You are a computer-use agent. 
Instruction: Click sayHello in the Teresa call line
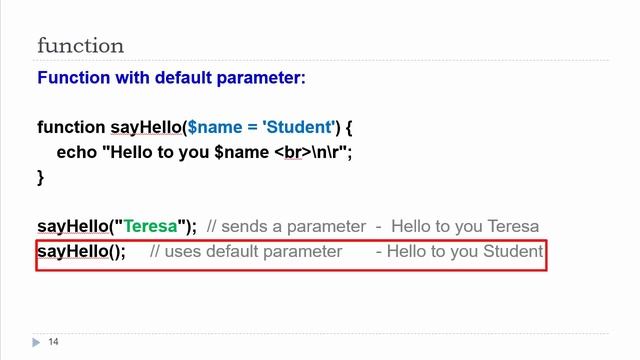pyautogui.click(x=73, y=227)
